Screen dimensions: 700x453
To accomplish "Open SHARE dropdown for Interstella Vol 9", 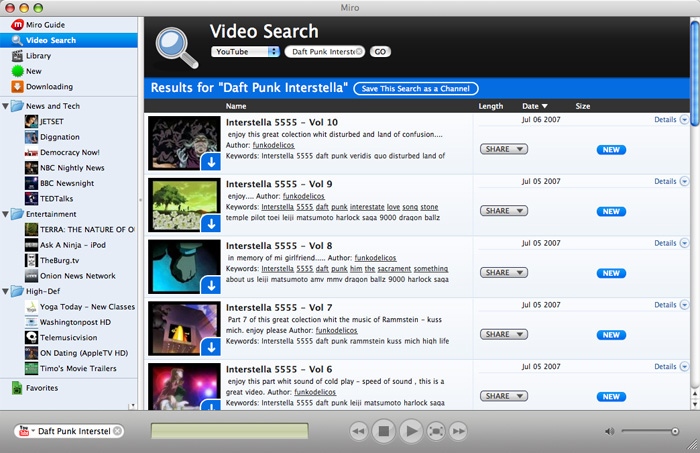I will point(503,212).
